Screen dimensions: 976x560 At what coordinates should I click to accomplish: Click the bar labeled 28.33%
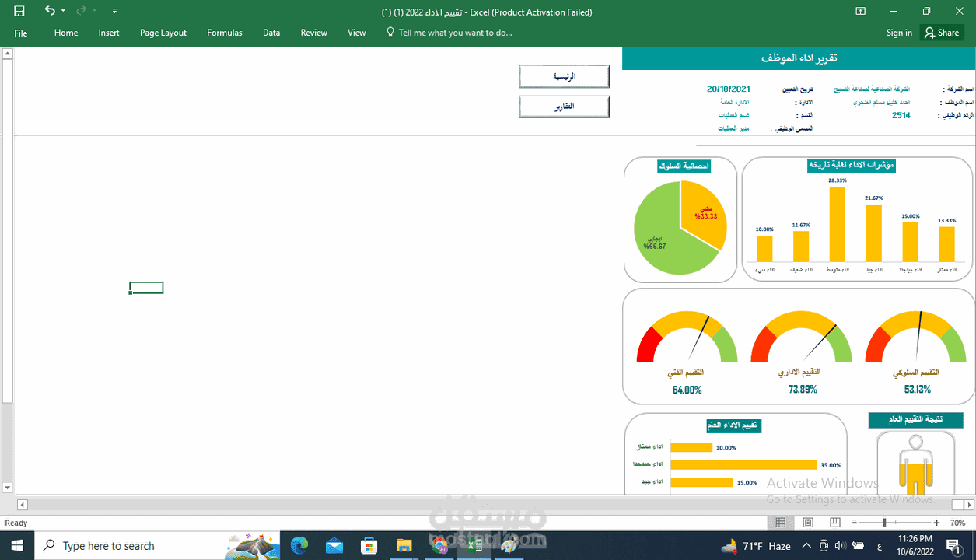(838, 224)
